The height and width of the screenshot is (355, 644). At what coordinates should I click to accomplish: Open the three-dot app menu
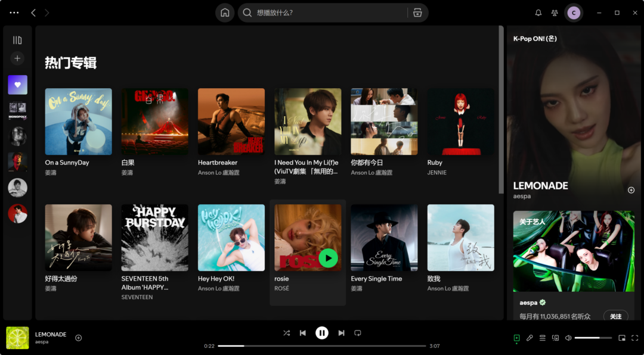[x=14, y=13]
